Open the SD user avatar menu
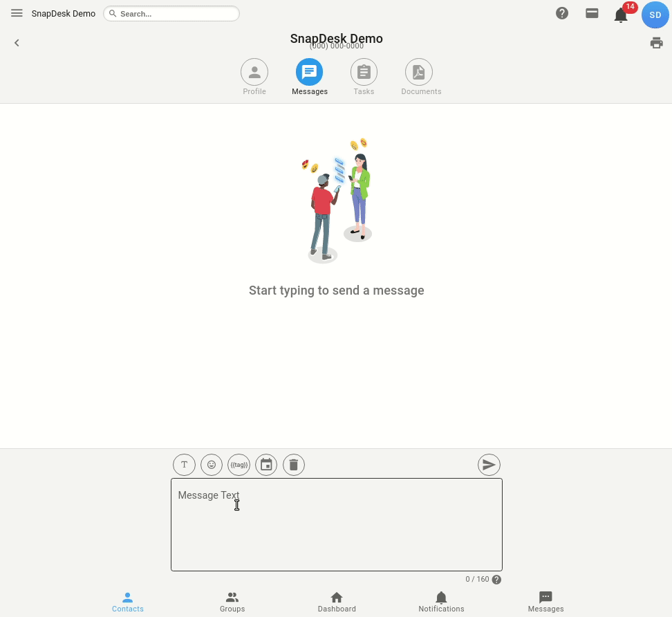This screenshot has height=617, width=672. click(x=655, y=15)
